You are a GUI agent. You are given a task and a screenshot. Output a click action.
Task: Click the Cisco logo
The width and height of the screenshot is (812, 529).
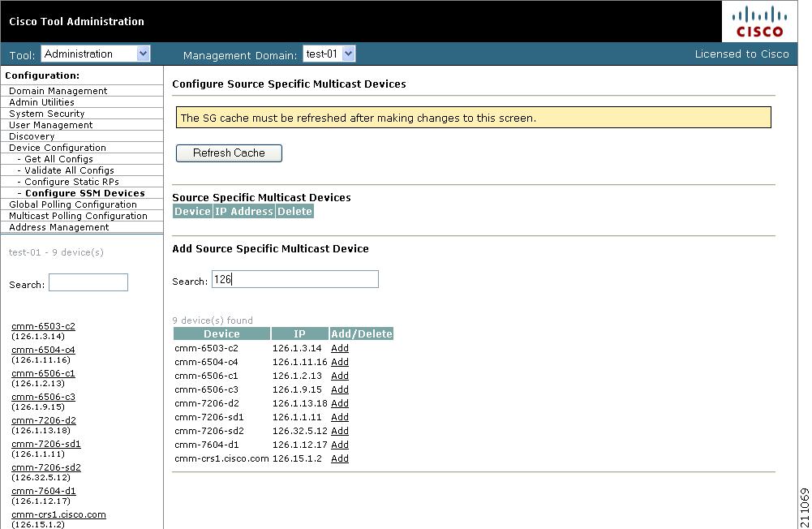(x=758, y=20)
